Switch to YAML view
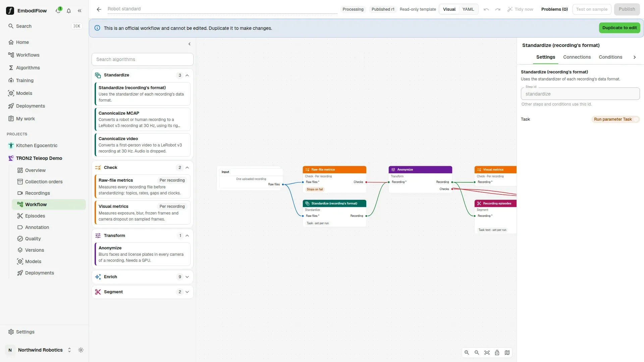Viewport: 644px width, 362px height. click(468, 9)
